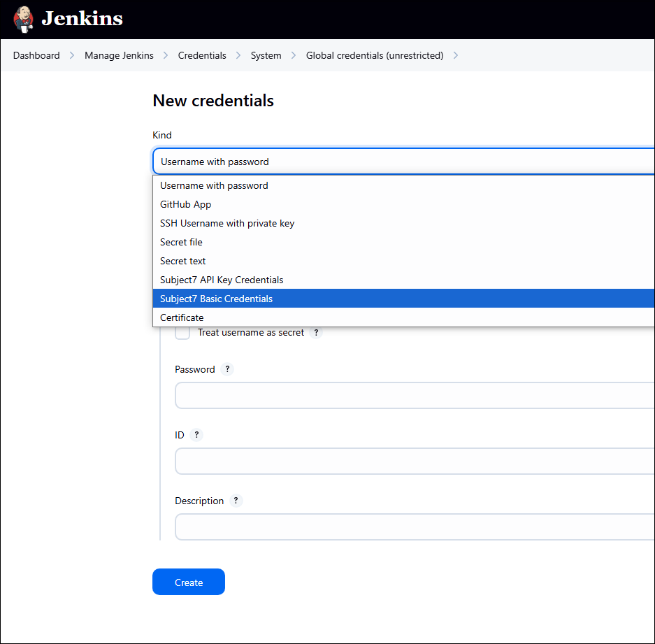Expand chevron after Global credentials breadcrumb
Image resolution: width=655 pixels, height=644 pixels.
point(456,55)
